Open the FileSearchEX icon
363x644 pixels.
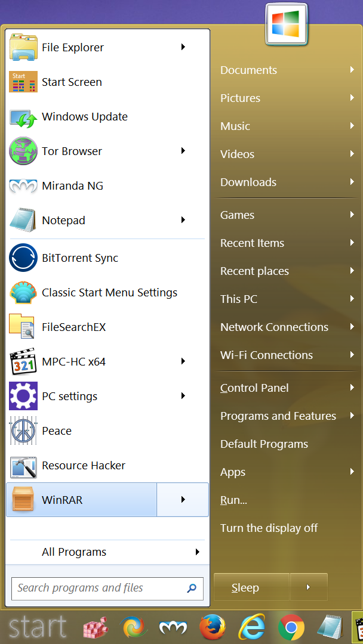pyautogui.click(x=23, y=327)
